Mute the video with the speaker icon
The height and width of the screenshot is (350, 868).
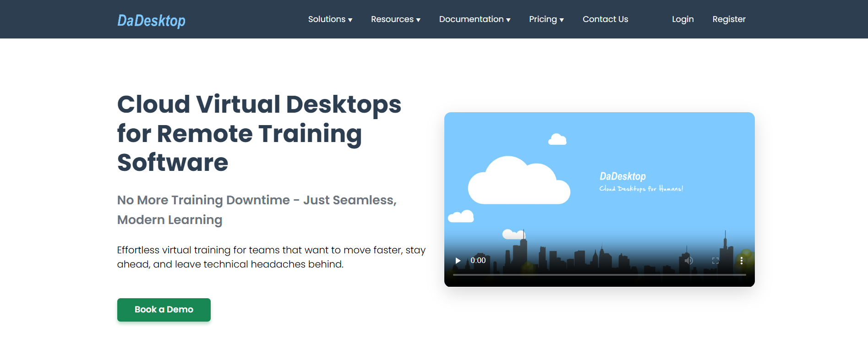pyautogui.click(x=688, y=261)
